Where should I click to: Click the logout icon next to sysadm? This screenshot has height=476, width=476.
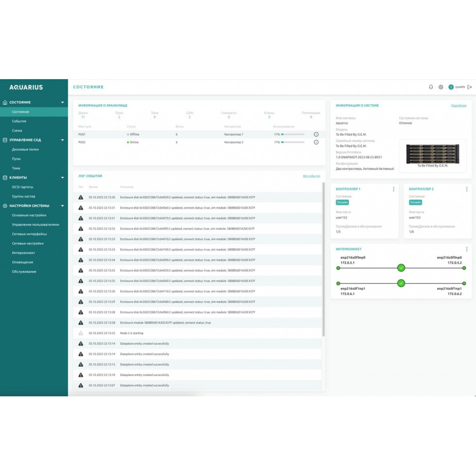(x=470, y=87)
